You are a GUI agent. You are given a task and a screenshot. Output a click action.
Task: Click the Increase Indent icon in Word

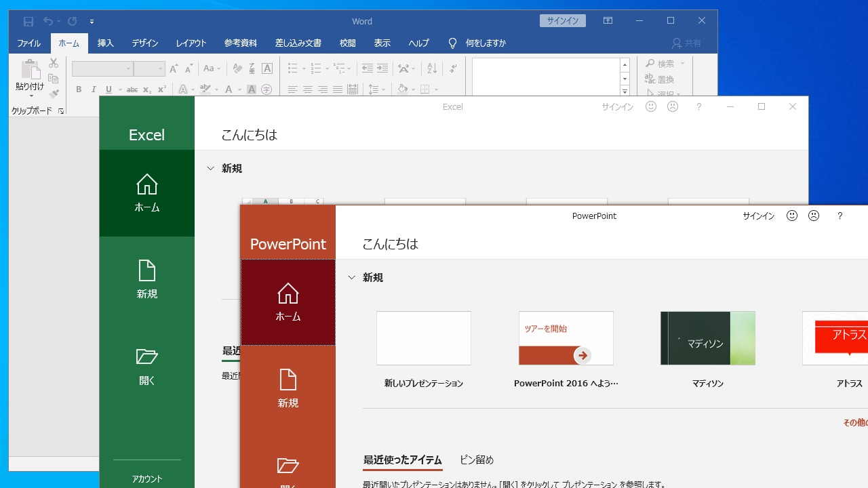click(382, 68)
